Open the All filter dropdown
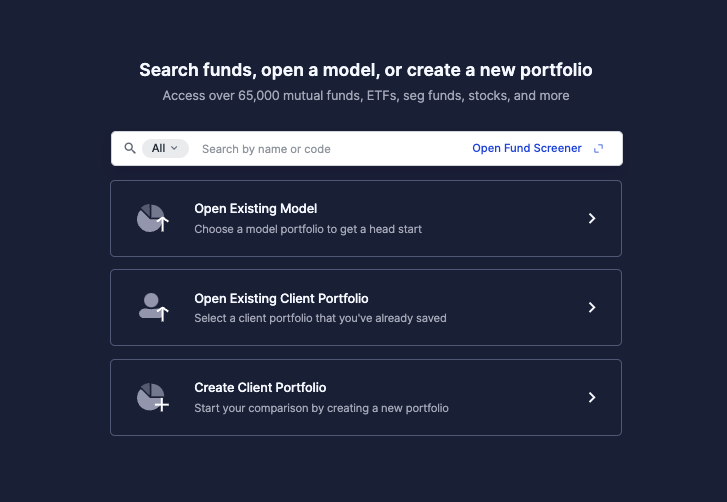The width and height of the screenshot is (727, 502). click(165, 148)
